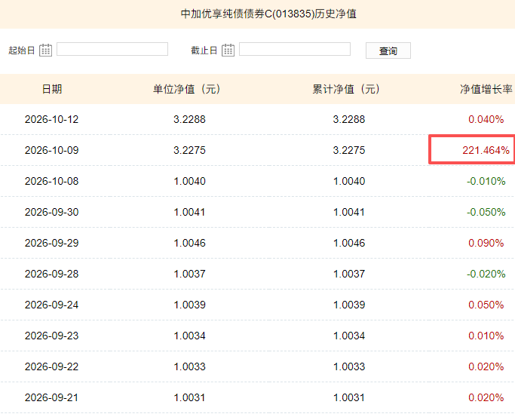Click unit net value 3.2275 on 2026-10-09

point(189,150)
